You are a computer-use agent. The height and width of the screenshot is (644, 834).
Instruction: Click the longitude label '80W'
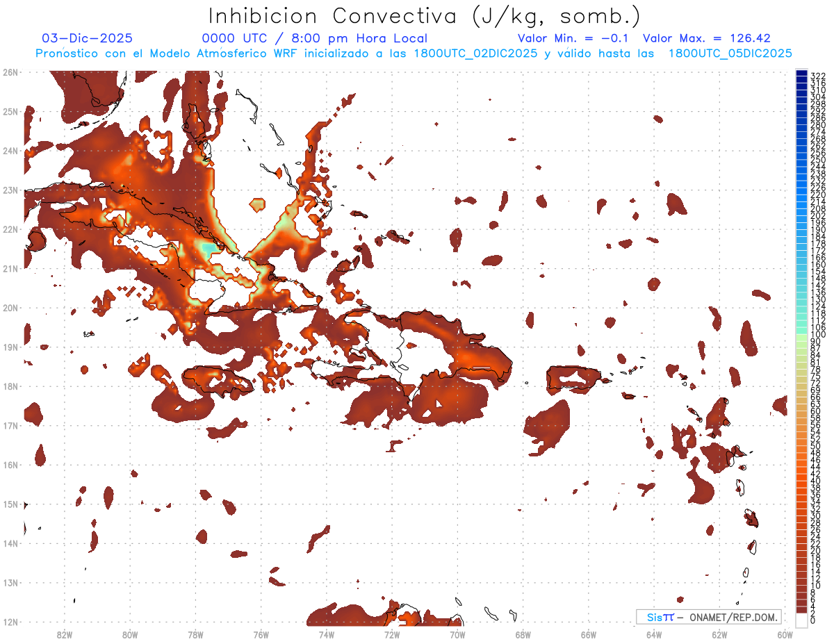(x=130, y=634)
